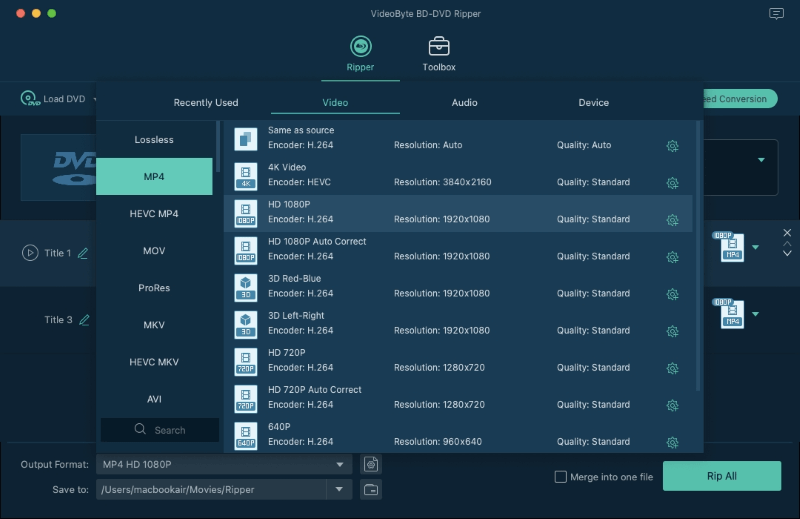This screenshot has height=519, width=800.
Task: Open settings gear for HD 720P Auto Correct
Action: (x=672, y=406)
